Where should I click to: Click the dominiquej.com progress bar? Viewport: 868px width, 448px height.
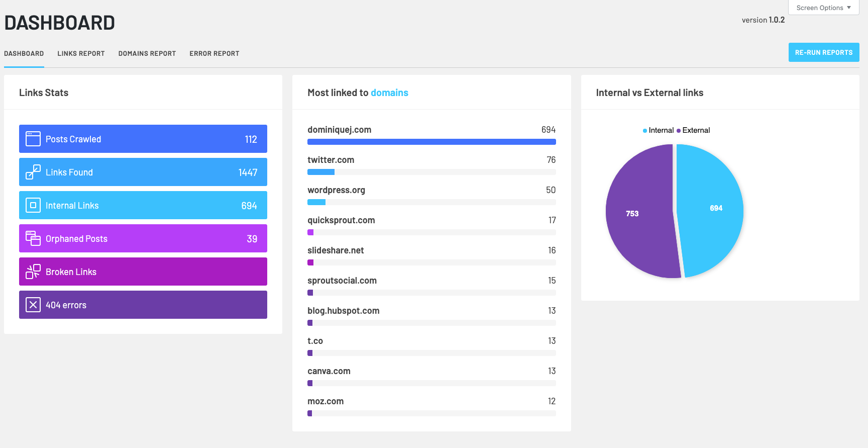point(431,142)
